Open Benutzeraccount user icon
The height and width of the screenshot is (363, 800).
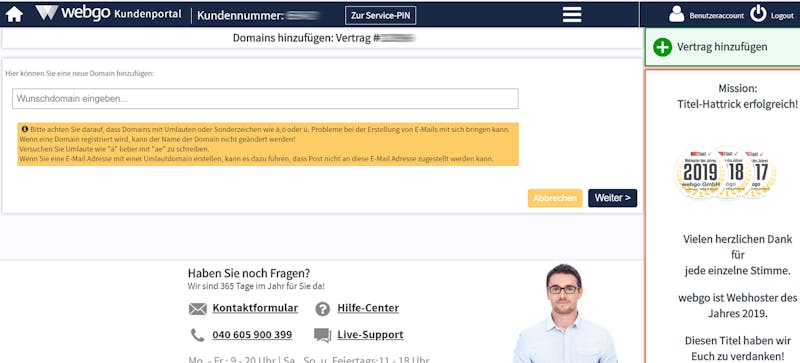pos(677,14)
